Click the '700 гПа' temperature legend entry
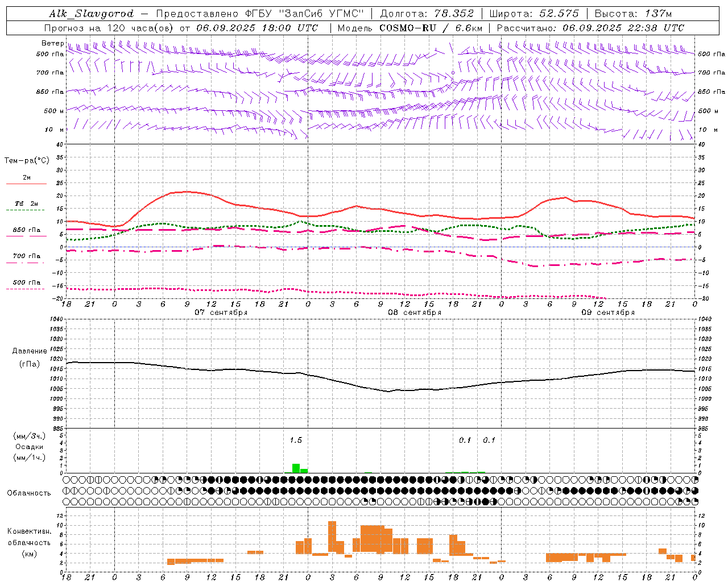 tap(26, 256)
